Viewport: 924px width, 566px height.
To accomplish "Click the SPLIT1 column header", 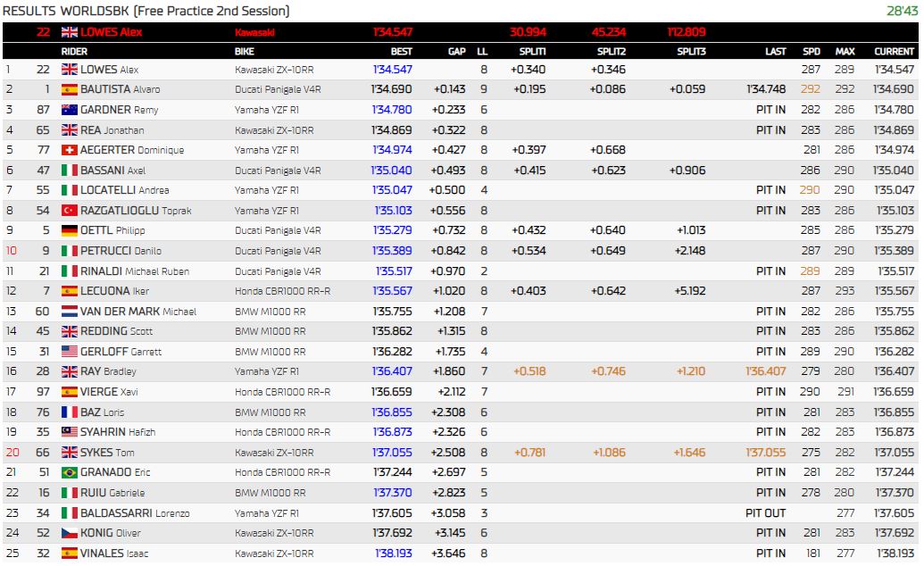I will pyautogui.click(x=532, y=51).
